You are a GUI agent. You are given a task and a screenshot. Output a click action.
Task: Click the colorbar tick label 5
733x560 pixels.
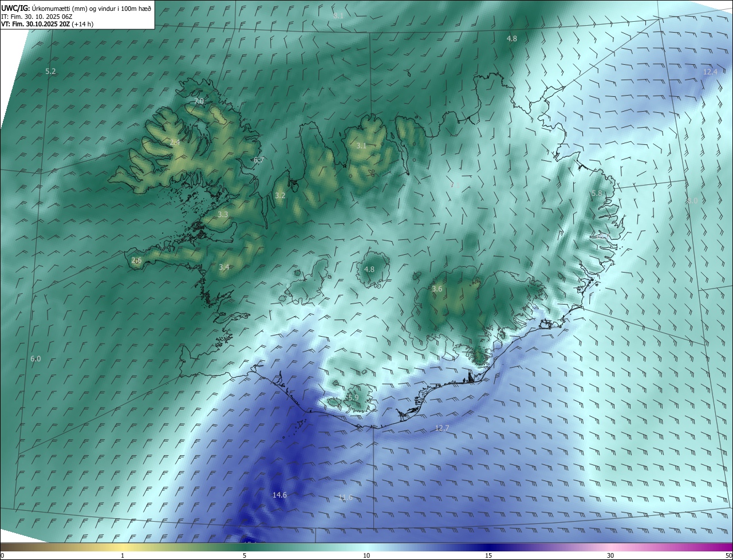click(245, 556)
